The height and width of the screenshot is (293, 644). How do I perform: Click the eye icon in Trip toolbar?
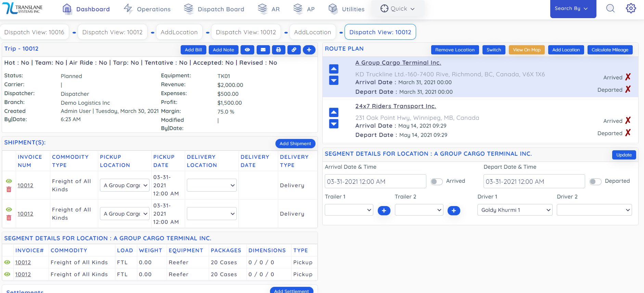[x=247, y=50]
